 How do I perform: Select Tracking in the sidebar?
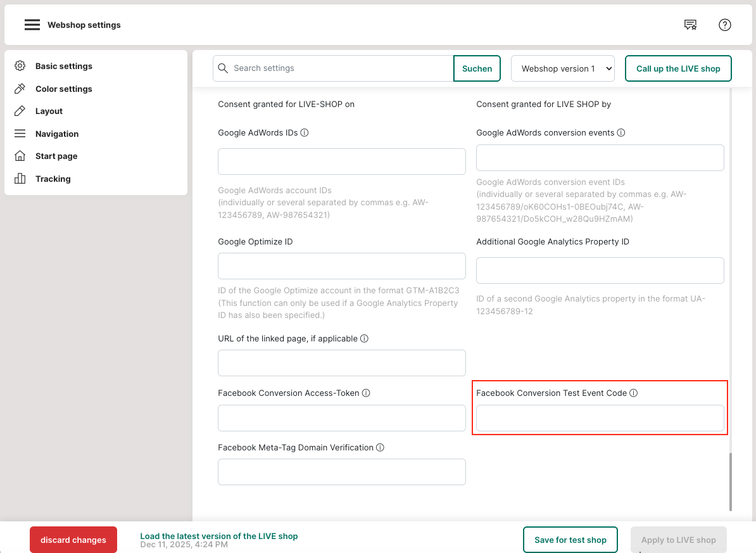pyautogui.click(x=53, y=179)
